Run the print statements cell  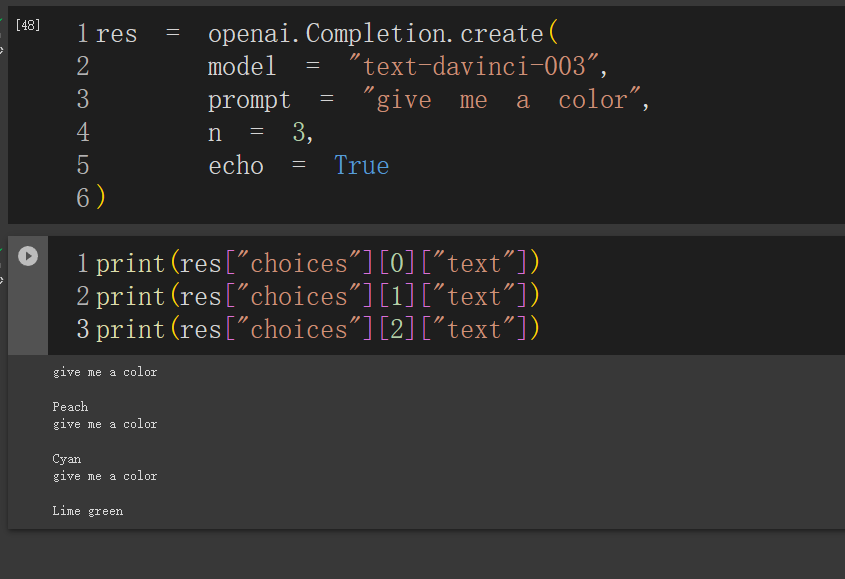tap(28, 256)
